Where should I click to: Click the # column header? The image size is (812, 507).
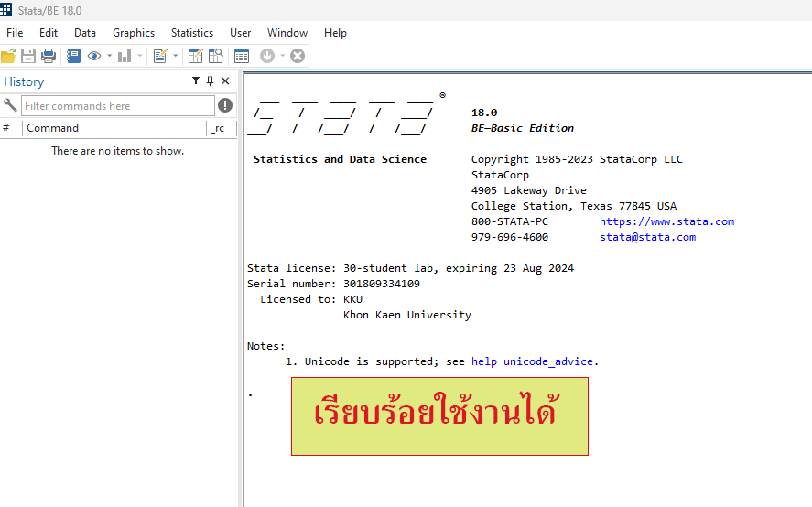6,128
